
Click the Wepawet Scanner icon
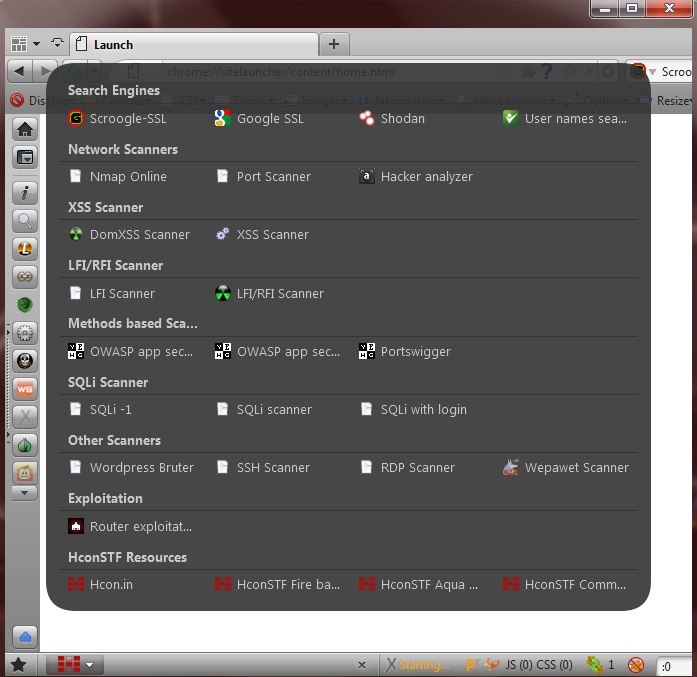[511, 467]
